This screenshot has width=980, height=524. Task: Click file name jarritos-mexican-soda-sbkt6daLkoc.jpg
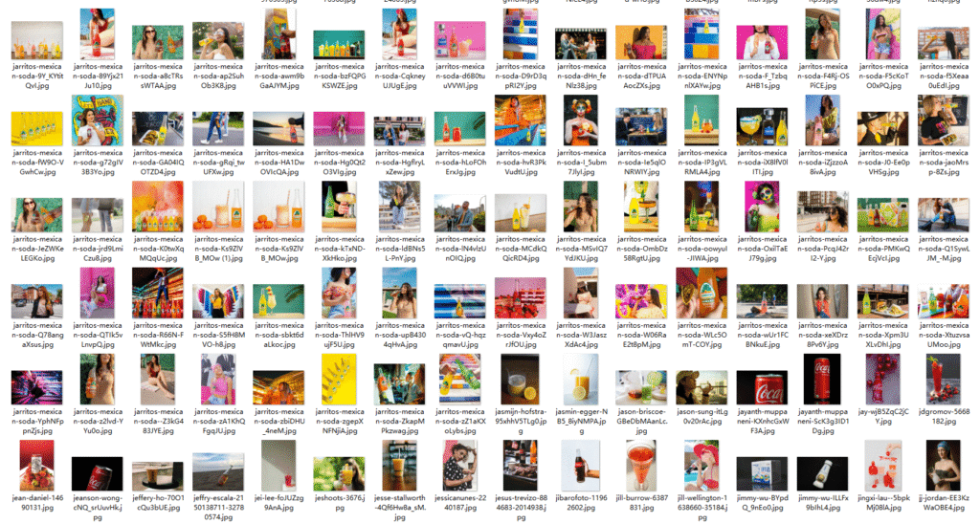click(278, 335)
